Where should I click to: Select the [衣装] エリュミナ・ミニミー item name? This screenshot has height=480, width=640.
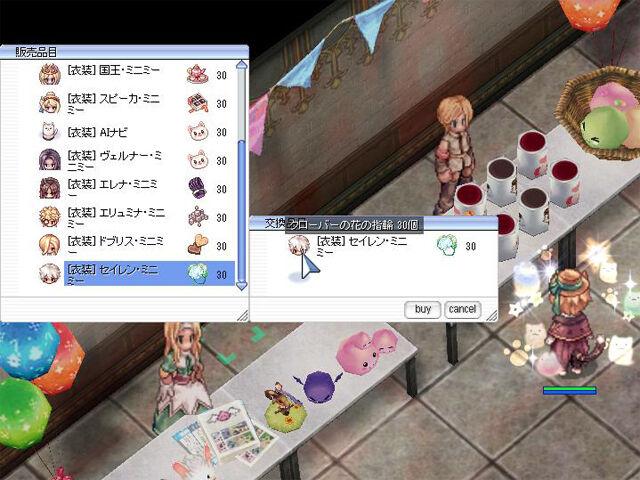[x=116, y=218]
